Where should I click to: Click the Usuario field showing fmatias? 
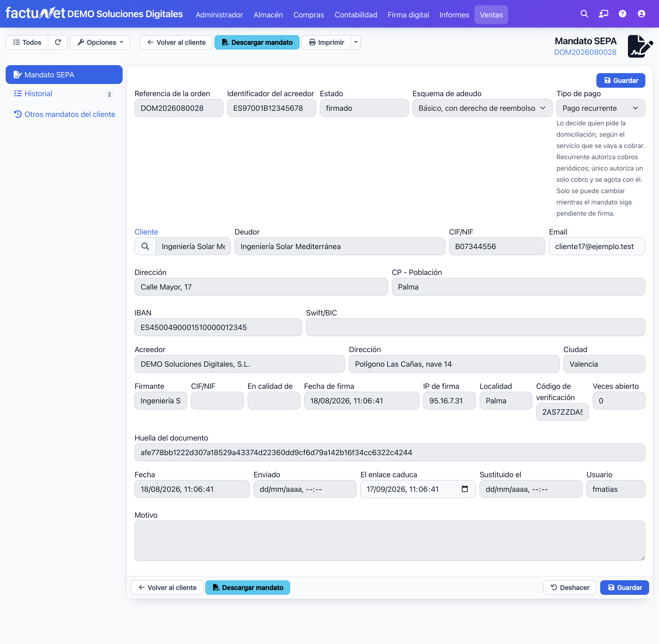pyautogui.click(x=616, y=489)
